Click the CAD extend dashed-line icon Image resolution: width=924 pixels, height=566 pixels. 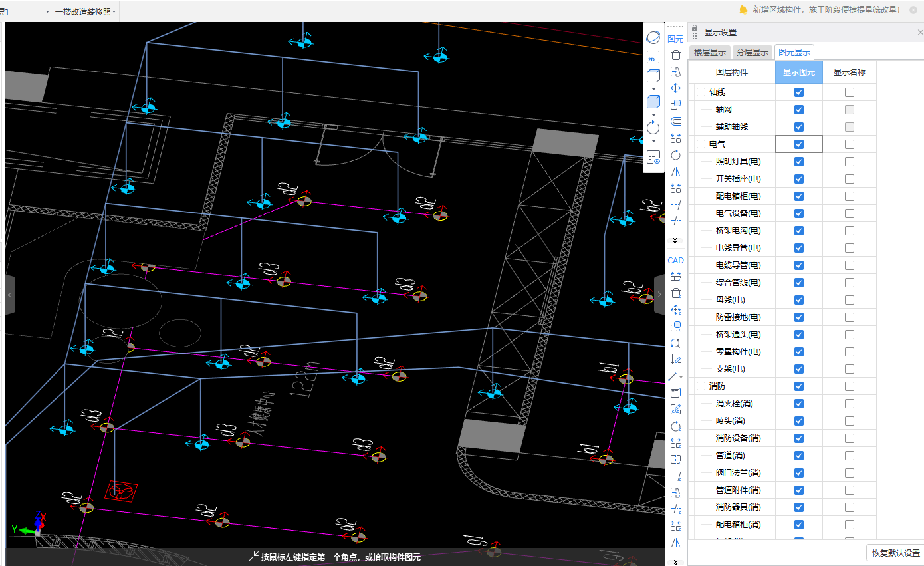pyautogui.click(x=676, y=476)
